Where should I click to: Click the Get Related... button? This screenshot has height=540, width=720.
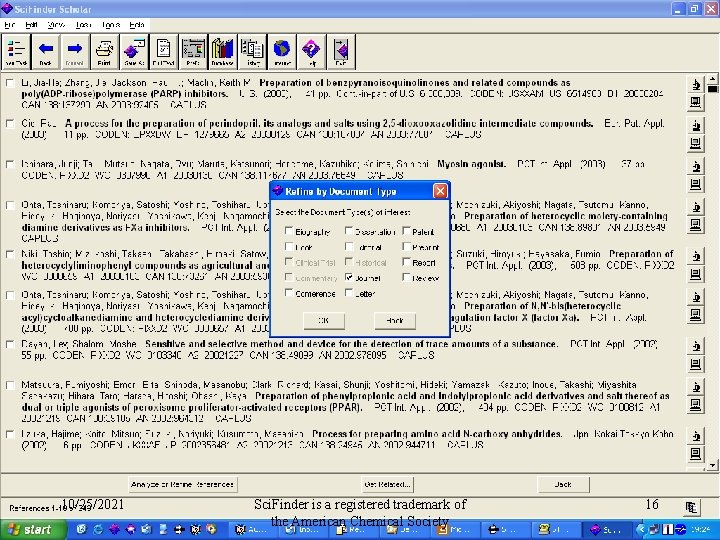click(x=387, y=484)
